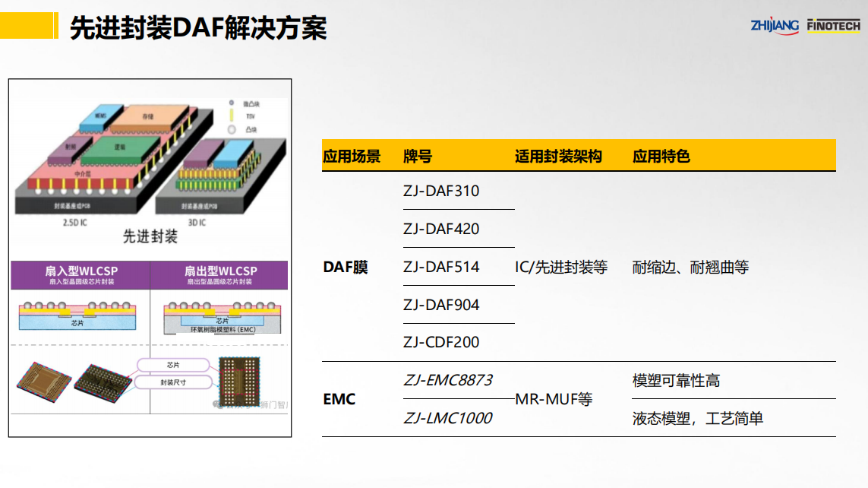Click the ZJ-EMC8873 product name
The image size is (868, 488).
[x=447, y=380]
